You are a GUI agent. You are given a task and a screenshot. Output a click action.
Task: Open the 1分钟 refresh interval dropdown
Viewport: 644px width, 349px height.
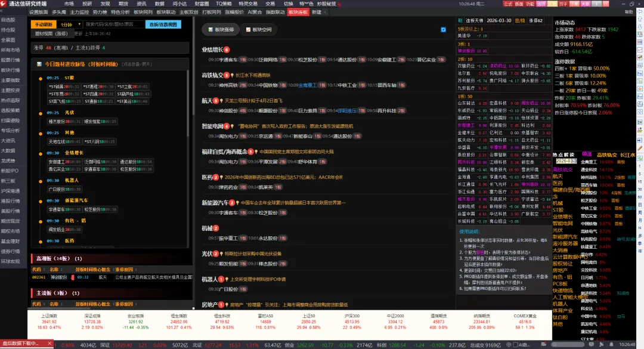click(70, 24)
